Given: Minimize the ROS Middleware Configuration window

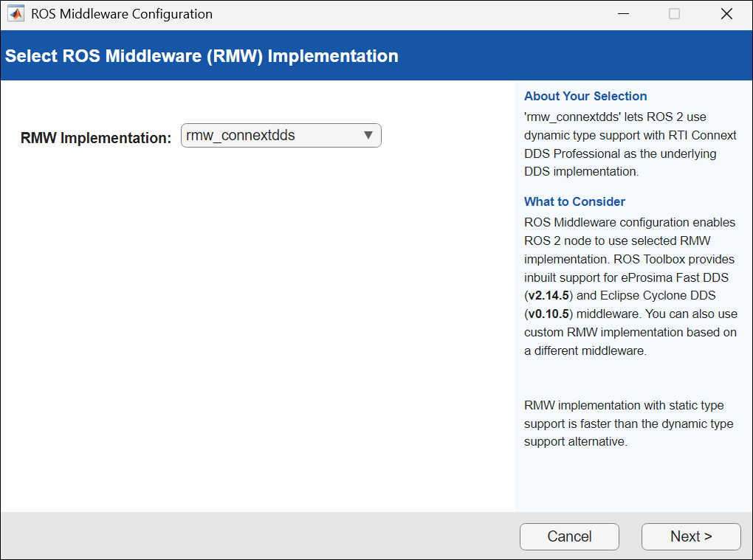Looking at the screenshot, I should (x=623, y=14).
